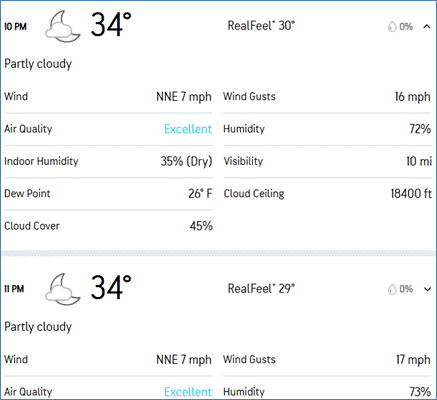Viewport: 437px width, 400px height.
Task: Click the 10 PM partly cloudy moon icon
Action: [63, 27]
